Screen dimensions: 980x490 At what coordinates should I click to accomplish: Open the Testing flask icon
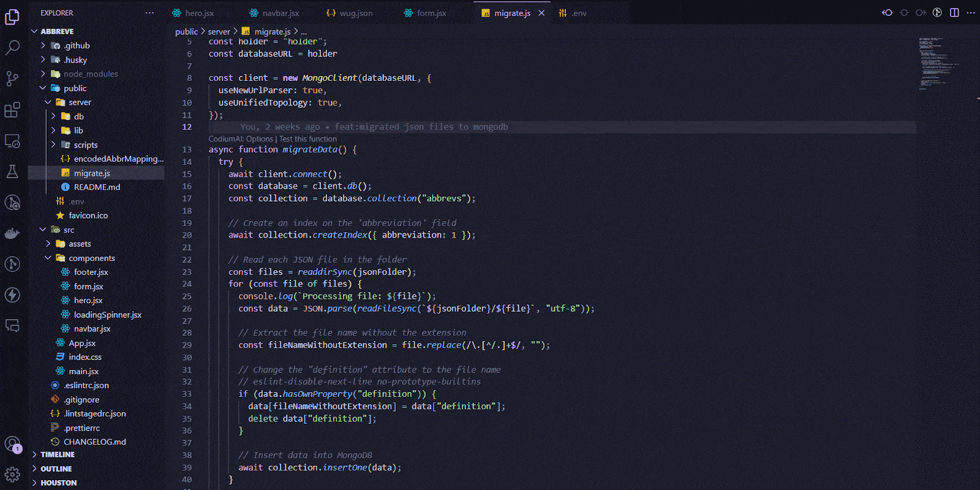click(x=12, y=171)
